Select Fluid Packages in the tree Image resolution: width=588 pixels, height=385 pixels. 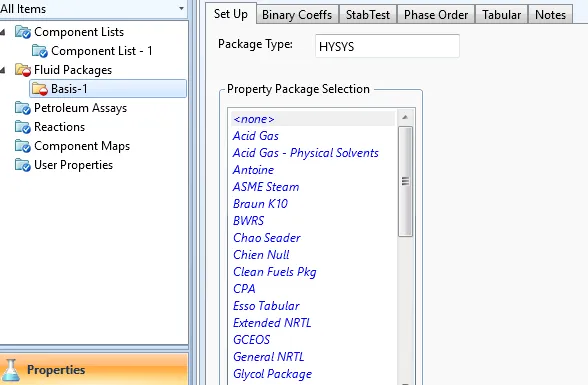tap(73, 70)
